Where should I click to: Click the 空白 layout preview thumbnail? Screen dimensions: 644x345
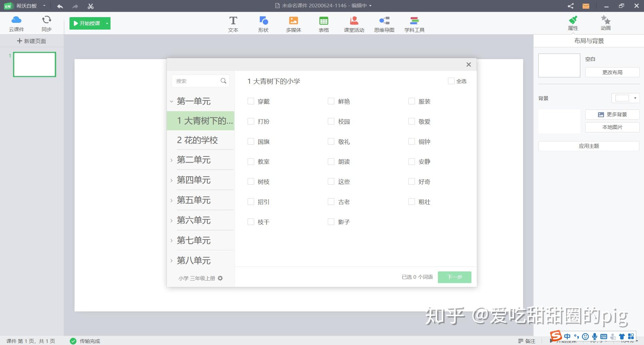tap(559, 66)
